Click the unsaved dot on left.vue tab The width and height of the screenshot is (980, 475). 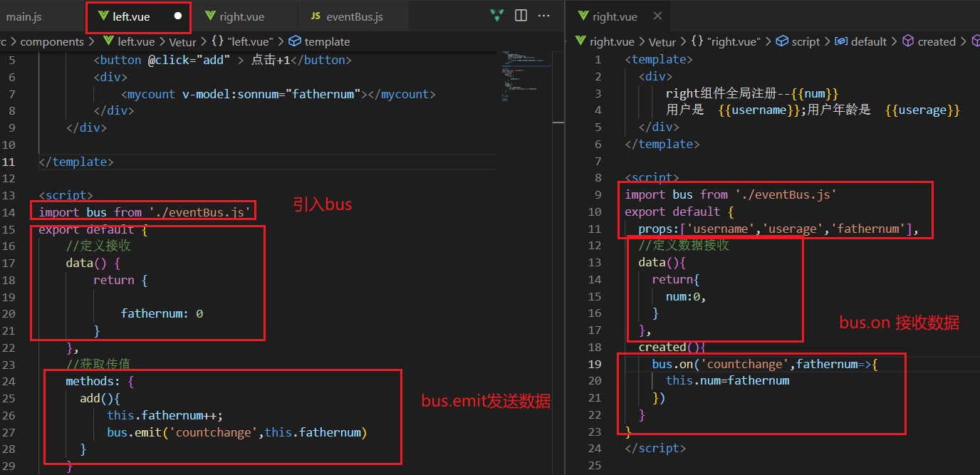[178, 16]
